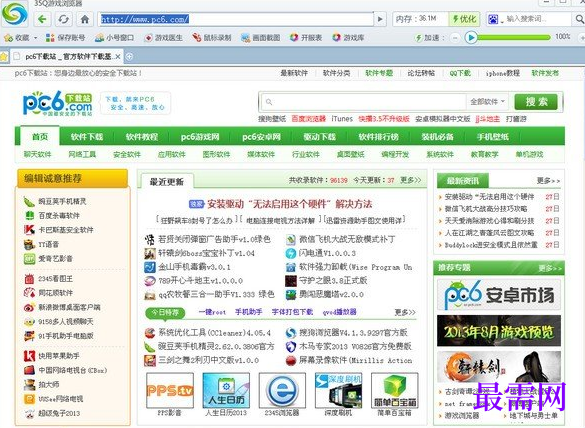Click the go arrow beside address bar
Screen dimensions: 585x428
point(380,19)
